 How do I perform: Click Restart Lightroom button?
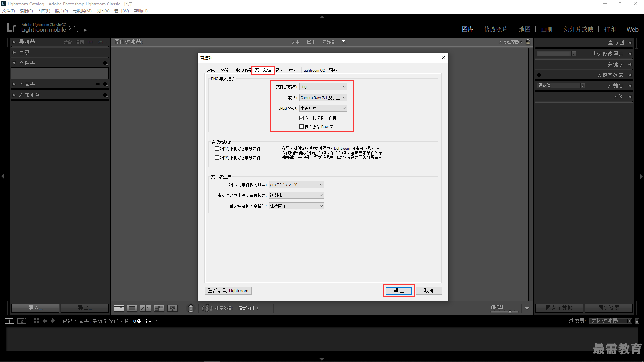tap(228, 291)
